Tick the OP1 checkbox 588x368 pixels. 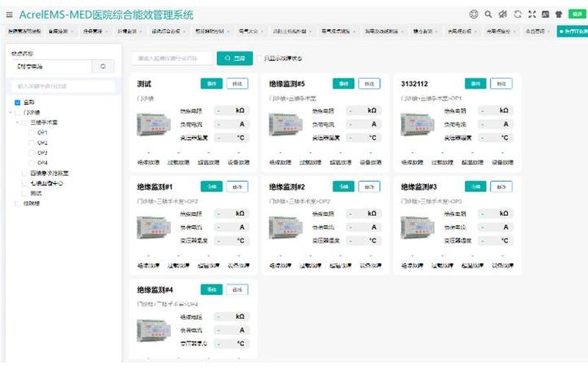(x=32, y=132)
